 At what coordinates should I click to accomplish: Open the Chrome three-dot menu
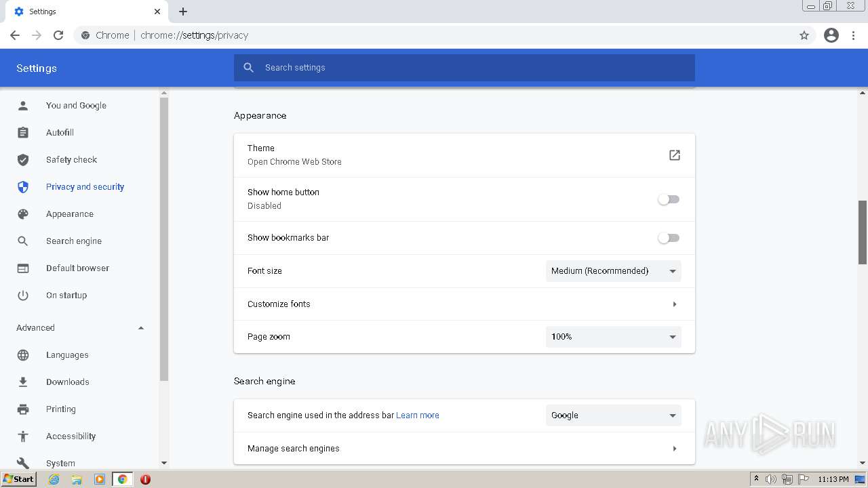click(x=853, y=35)
